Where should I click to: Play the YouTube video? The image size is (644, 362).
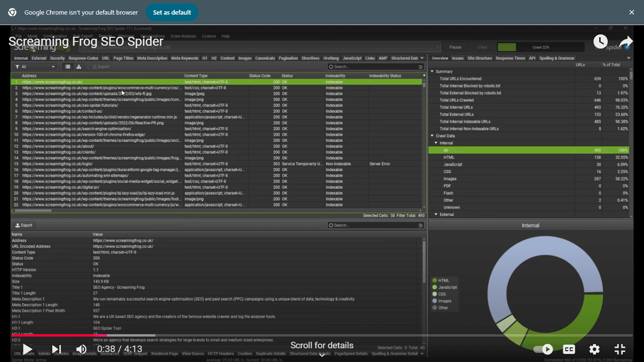point(27,349)
